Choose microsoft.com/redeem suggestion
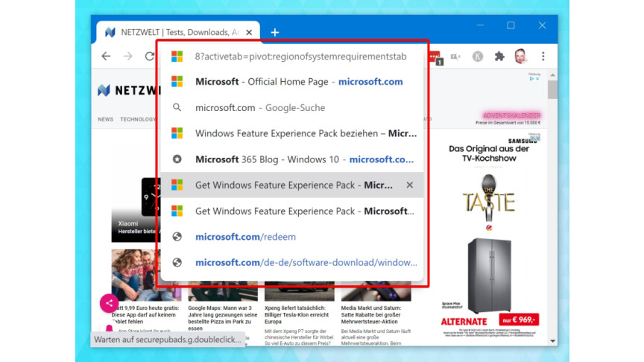Image resolution: width=644 pixels, height=362 pixels. 292,237
